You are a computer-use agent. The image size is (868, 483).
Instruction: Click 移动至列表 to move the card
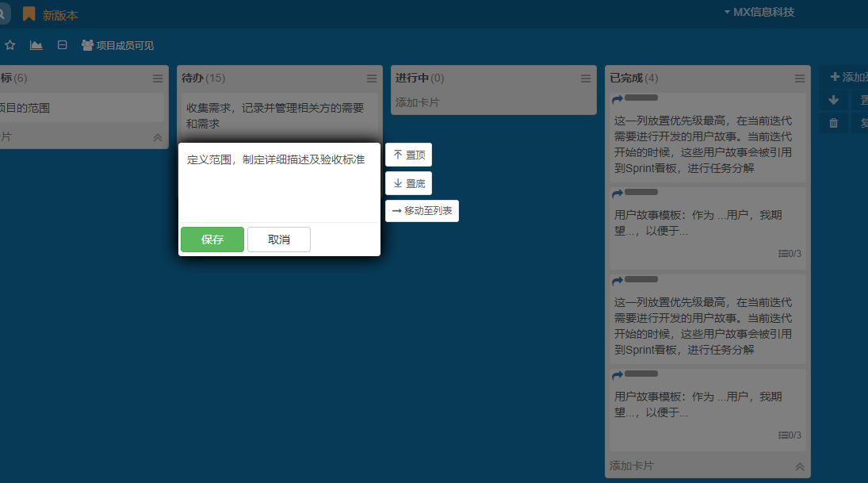click(x=422, y=211)
